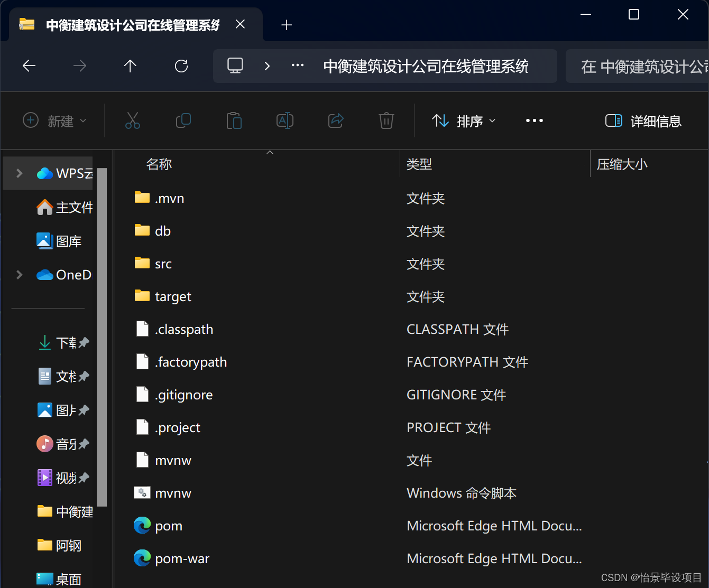Click the Cut scissors icon
The height and width of the screenshot is (588, 709).
click(133, 121)
